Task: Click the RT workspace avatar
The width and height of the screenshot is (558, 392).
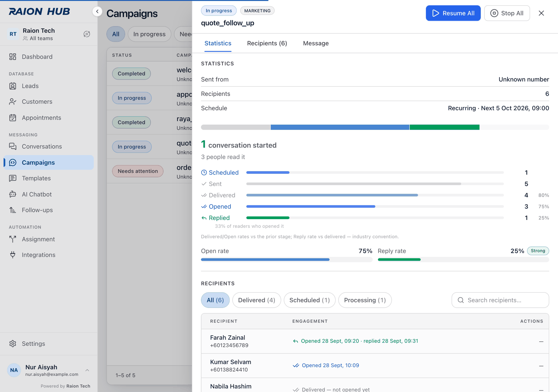Action: point(13,34)
